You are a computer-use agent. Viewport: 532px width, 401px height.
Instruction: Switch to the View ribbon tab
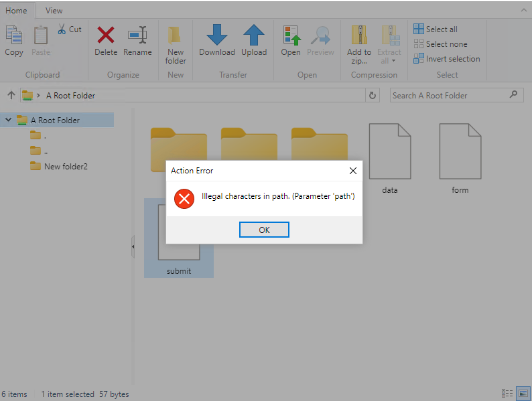[54, 11]
